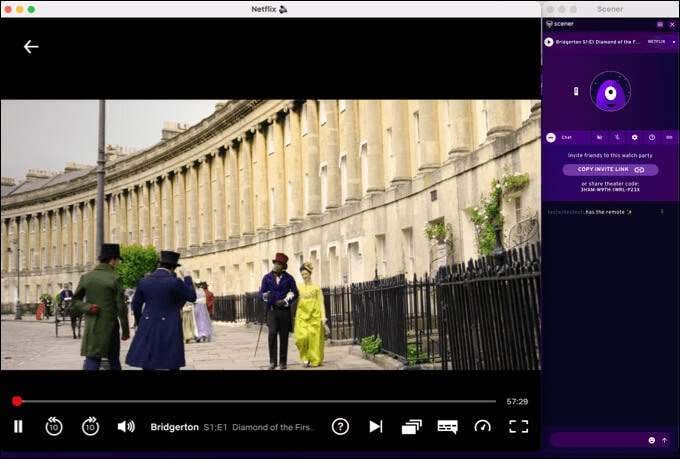Image resolution: width=680 pixels, height=459 pixels.
Task: Toggle the microphone in Scener
Action: pos(617,138)
